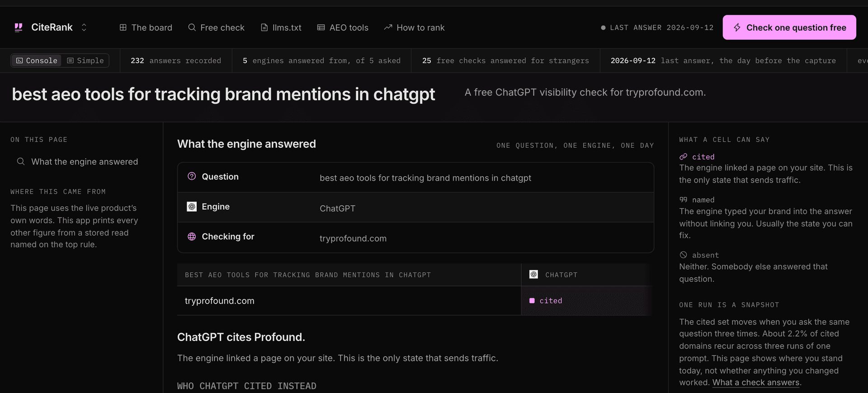The width and height of the screenshot is (868, 393).
Task: Click the Checking for tryprofound.com value
Action: (x=353, y=239)
